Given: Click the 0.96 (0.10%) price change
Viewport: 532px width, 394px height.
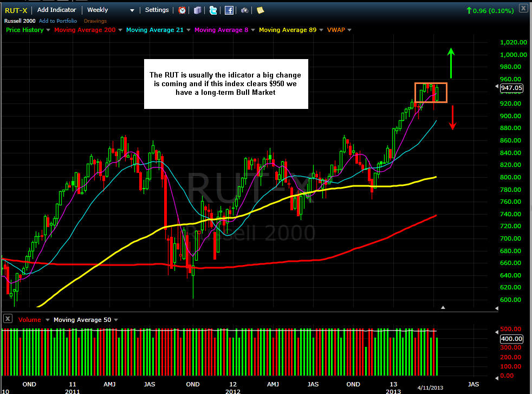Looking at the screenshot, I should 490,11.
